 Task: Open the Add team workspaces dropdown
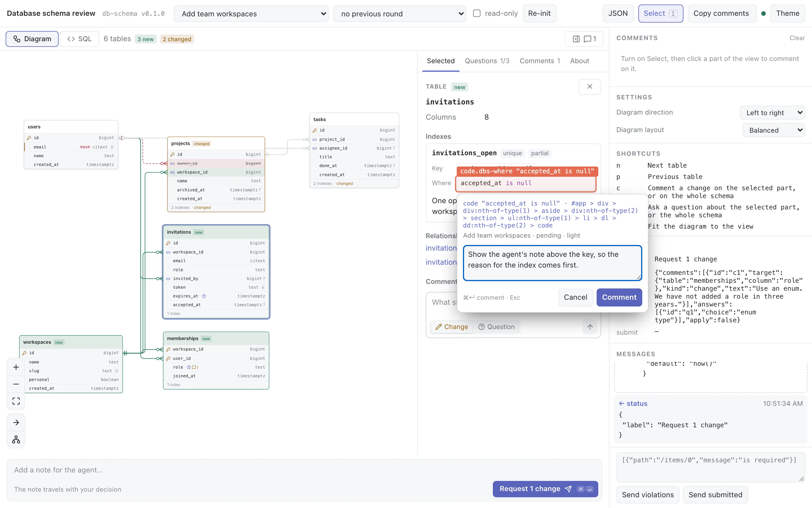click(251, 14)
